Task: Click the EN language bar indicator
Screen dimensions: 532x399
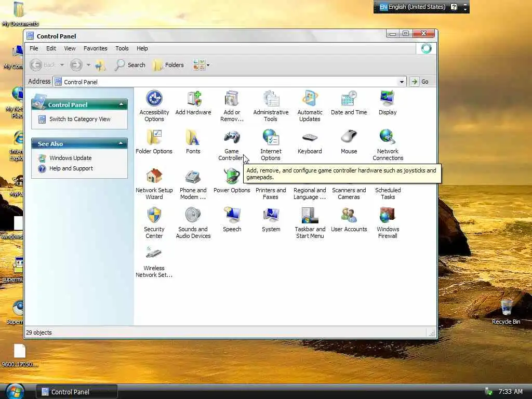Action: pyautogui.click(x=383, y=7)
